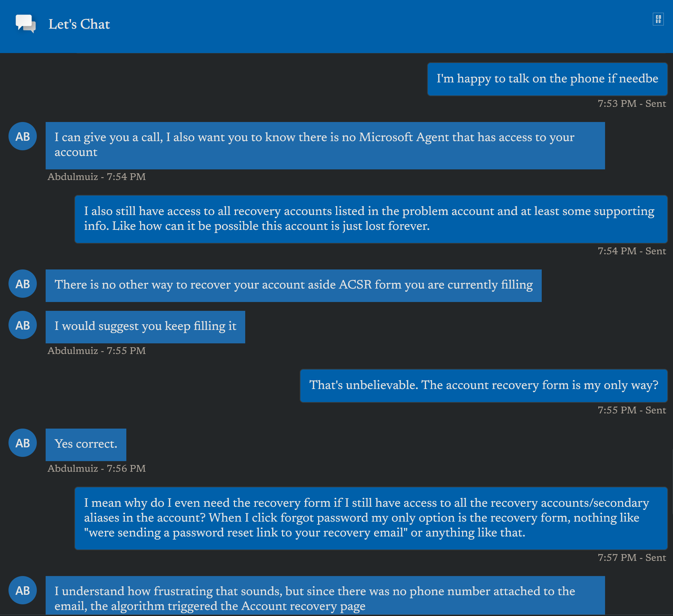Select the 'happy to talk on the phone' message
This screenshot has height=616, width=673.
[x=547, y=79]
